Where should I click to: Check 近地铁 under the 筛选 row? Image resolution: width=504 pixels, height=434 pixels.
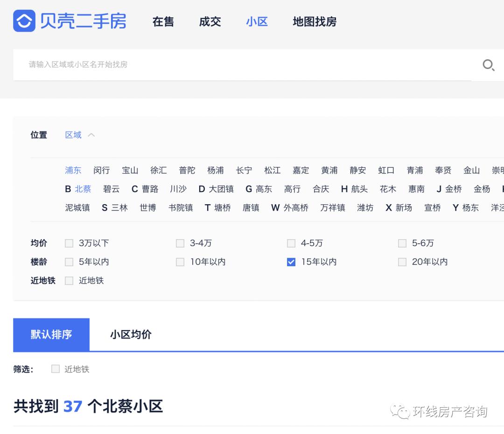(55, 369)
